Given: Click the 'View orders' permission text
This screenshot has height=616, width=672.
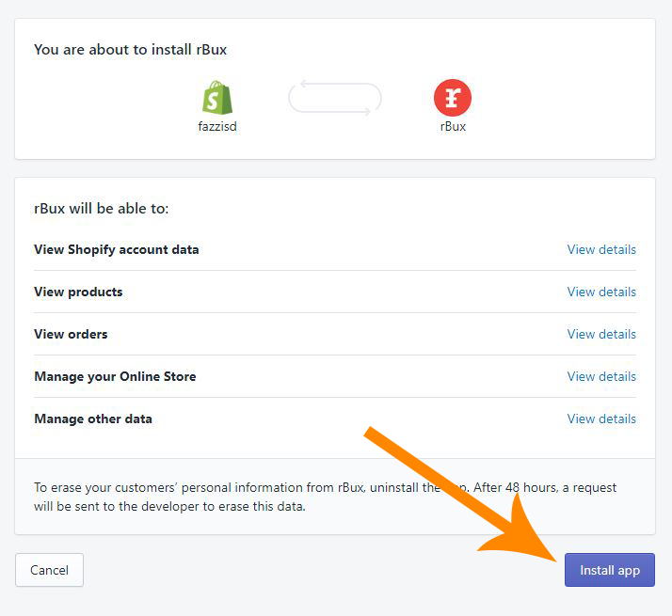Looking at the screenshot, I should point(71,334).
